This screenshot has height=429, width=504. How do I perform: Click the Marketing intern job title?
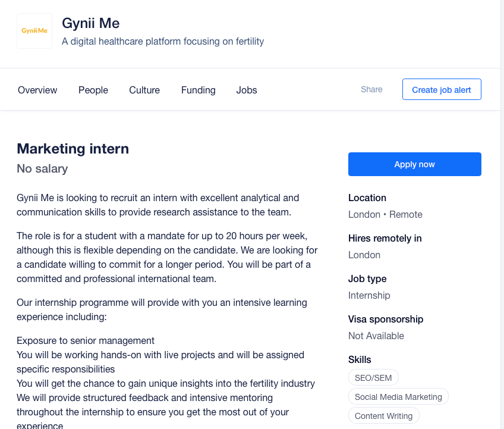click(x=73, y=148)
